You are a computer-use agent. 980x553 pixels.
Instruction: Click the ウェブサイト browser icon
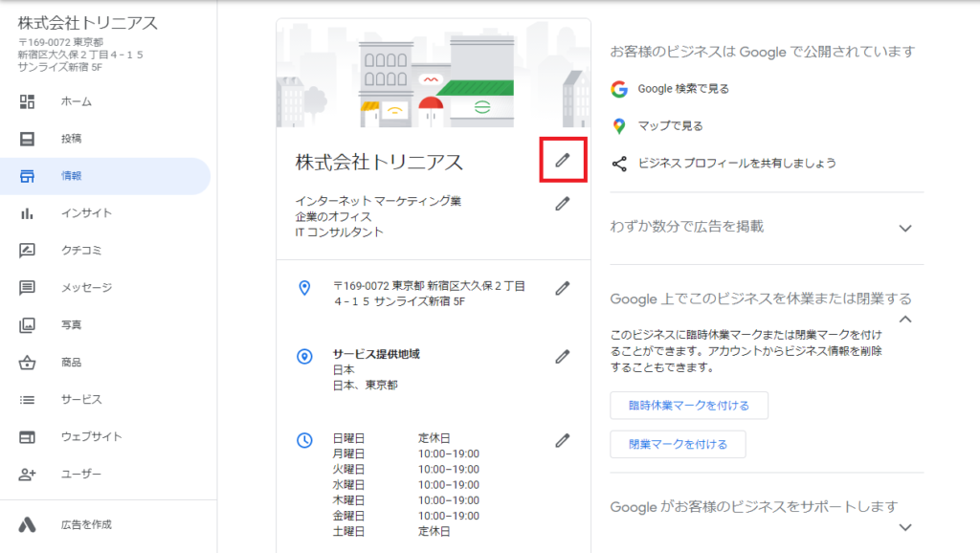click(x=27, y=437)
